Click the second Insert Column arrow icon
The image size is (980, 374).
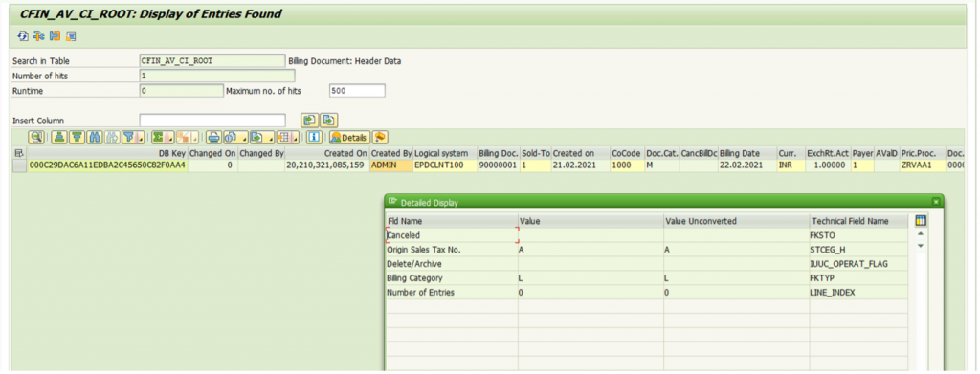click(x=329, y=120)
